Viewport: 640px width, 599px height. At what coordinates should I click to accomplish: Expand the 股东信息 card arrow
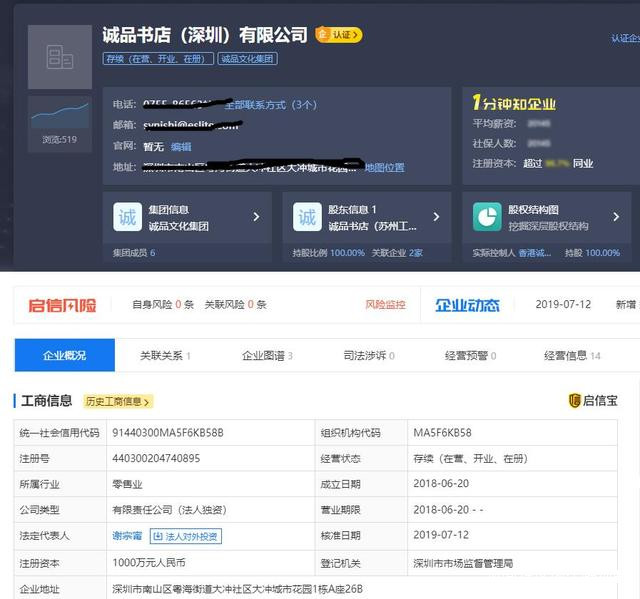pyautogui.click(x=436, y=217)
